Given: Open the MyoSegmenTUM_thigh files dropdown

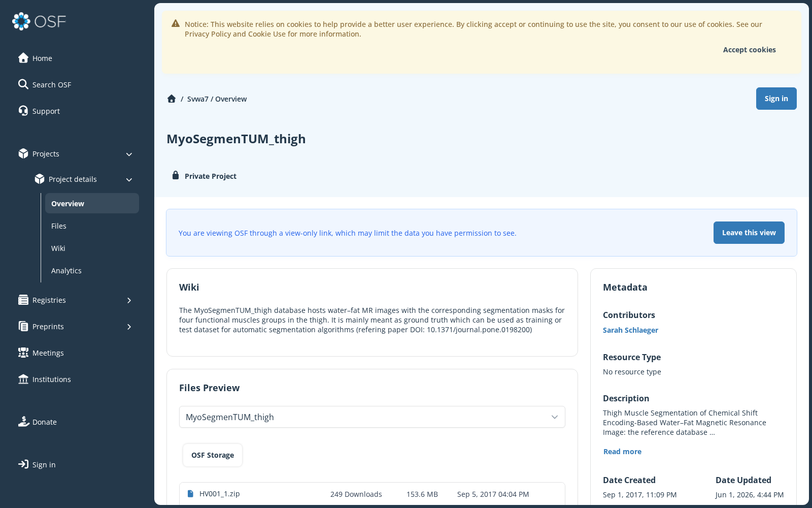Looking at the screenshot, I should 372,417.
